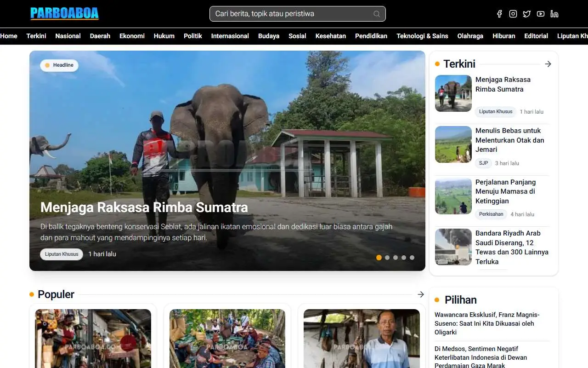Open article about Bandara Riyadh Arab Saudi Diserang
Image resolution: width=588 pixels, height=368 pixels.
(512, 247)
